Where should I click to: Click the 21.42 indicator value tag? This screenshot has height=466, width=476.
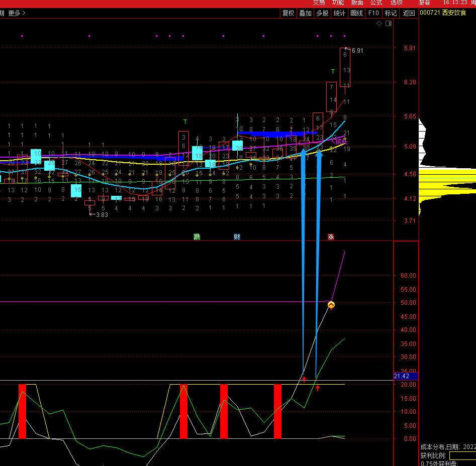click(406, 376)
